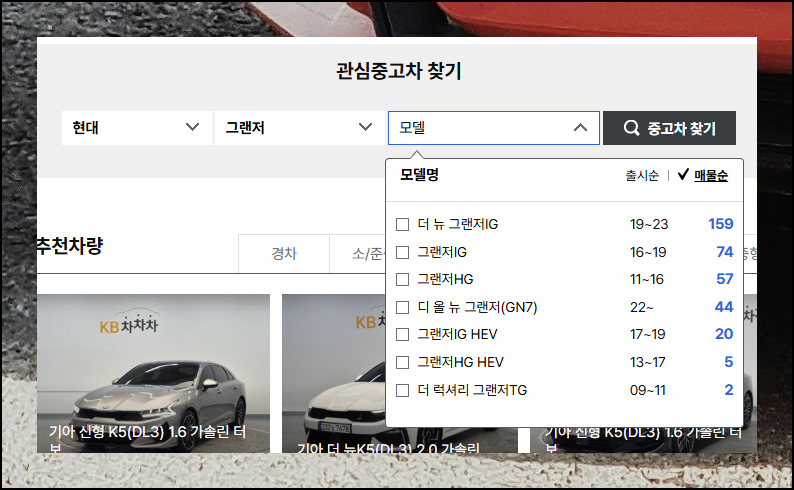Collapse the 모델 dropdown

point(494,128)
